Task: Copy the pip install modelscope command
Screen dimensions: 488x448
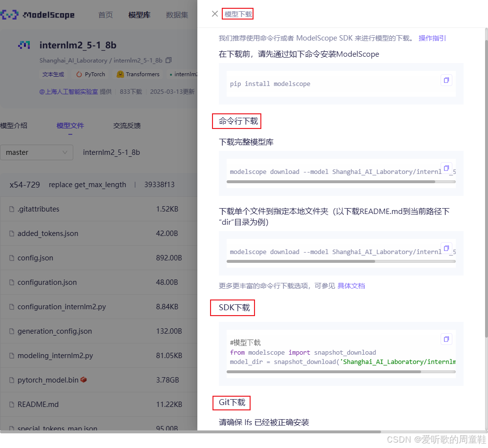Action: click(446, 80)
